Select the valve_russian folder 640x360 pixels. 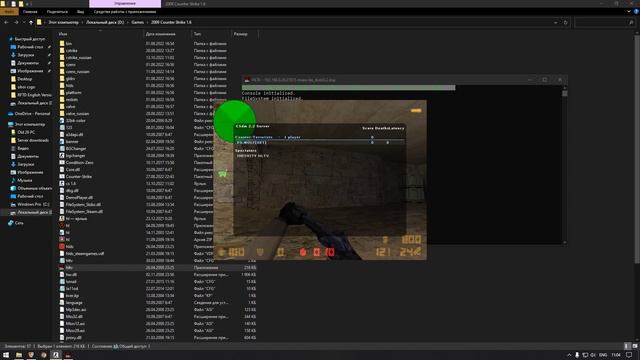click(x=77, y=113)
